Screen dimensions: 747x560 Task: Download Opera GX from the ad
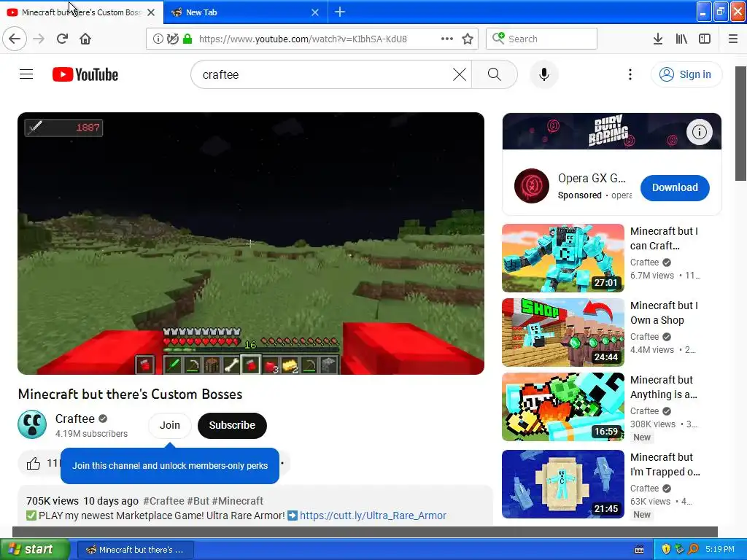coord(675,187)
